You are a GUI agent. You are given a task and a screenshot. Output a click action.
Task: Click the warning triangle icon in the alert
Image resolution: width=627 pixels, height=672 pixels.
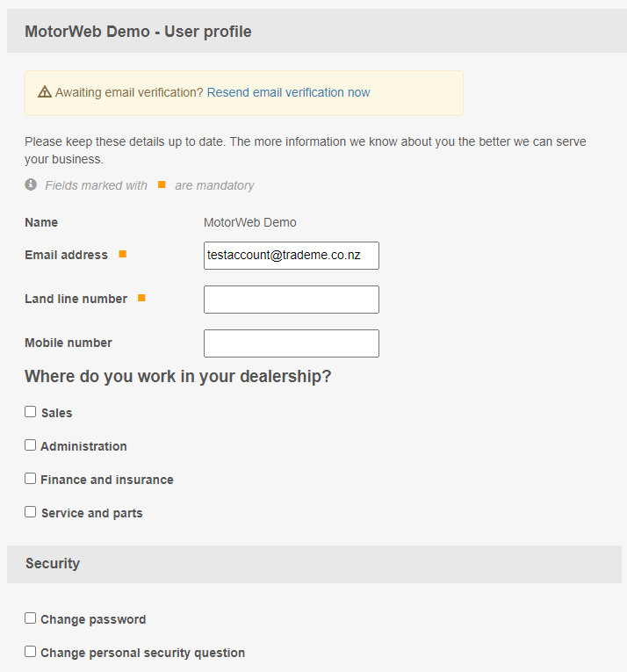(x=45, y=92)
